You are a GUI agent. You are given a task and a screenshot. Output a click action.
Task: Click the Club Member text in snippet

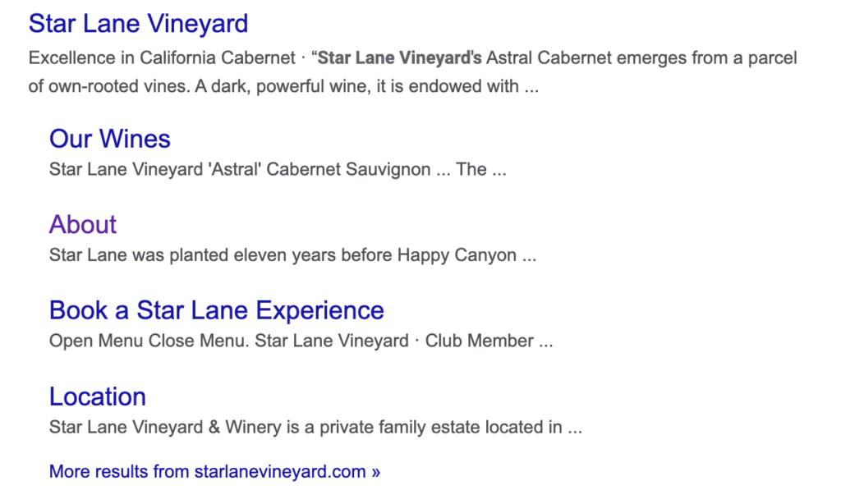coord(480,341)
